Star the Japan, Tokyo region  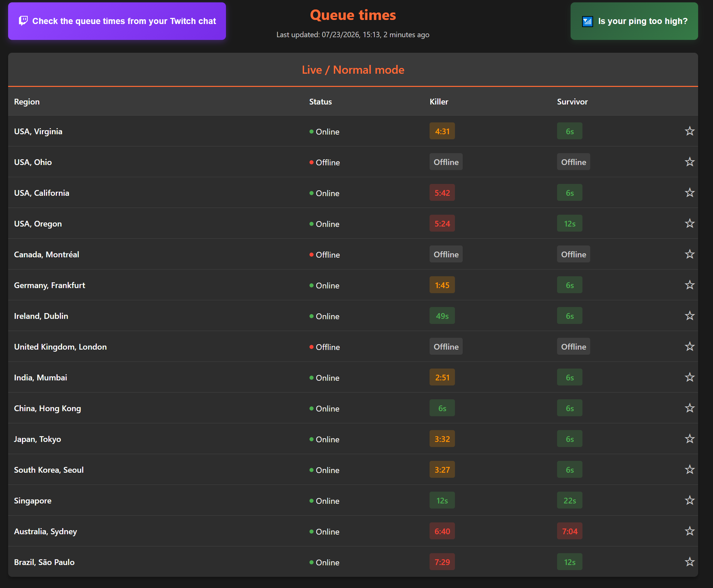690,439
